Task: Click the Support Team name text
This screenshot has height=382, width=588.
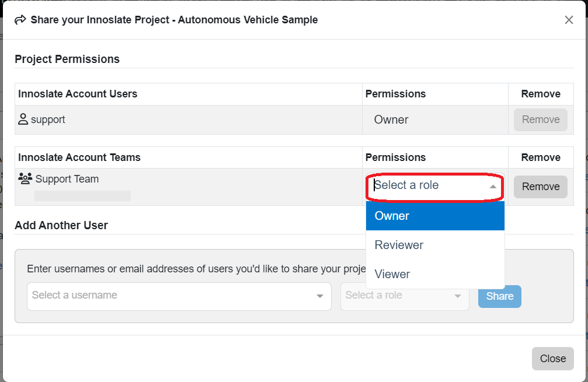Action: [67, 179]
